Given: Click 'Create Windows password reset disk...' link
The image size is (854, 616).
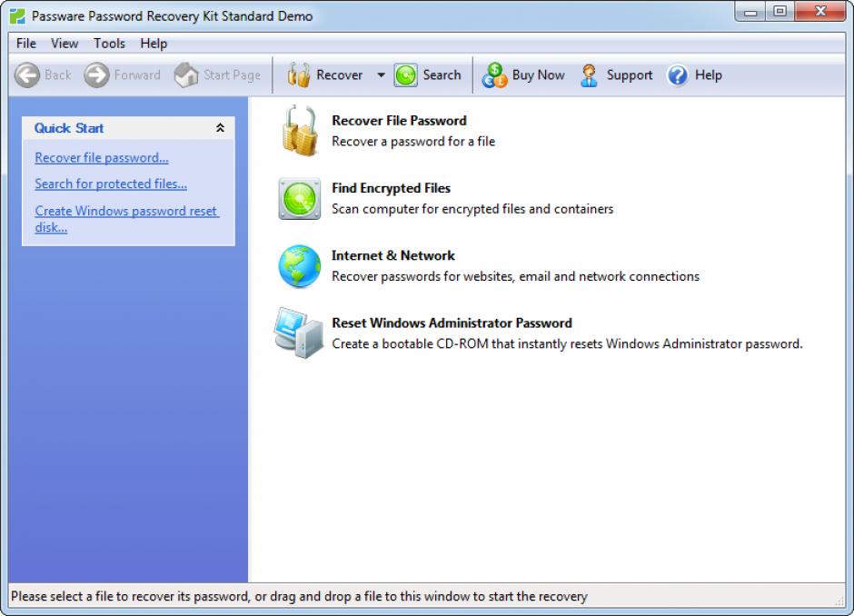Looking at the screenshot, I should click(126, 212).
